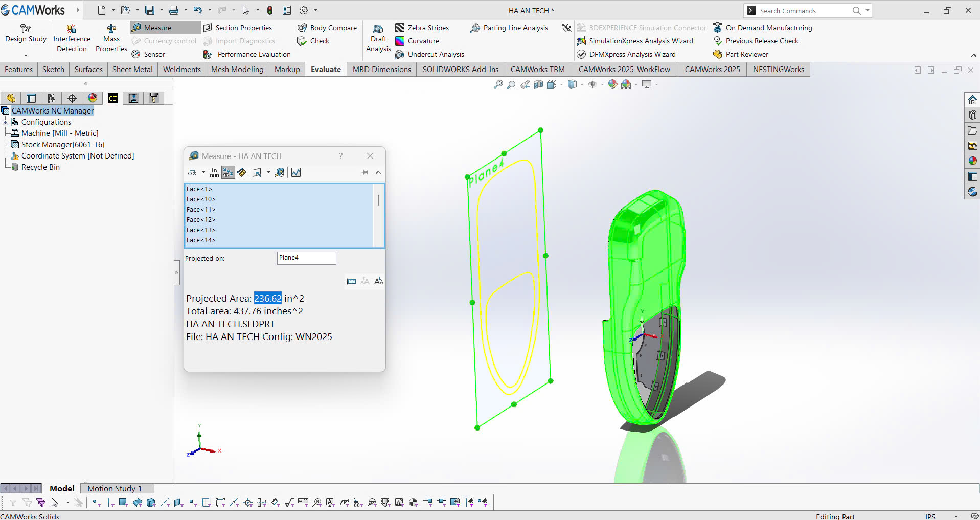Open the Arc/Circle Measurements dropdown arrow

203,173
